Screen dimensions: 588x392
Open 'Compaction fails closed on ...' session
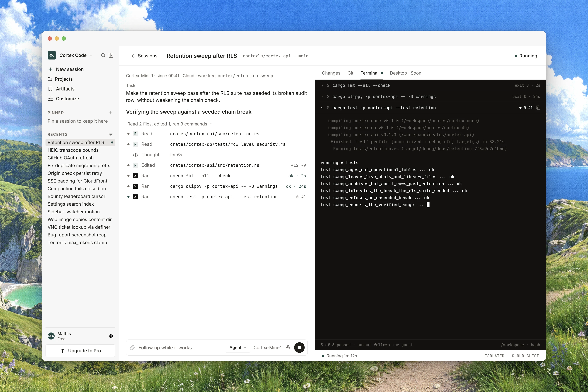point(79,188)
